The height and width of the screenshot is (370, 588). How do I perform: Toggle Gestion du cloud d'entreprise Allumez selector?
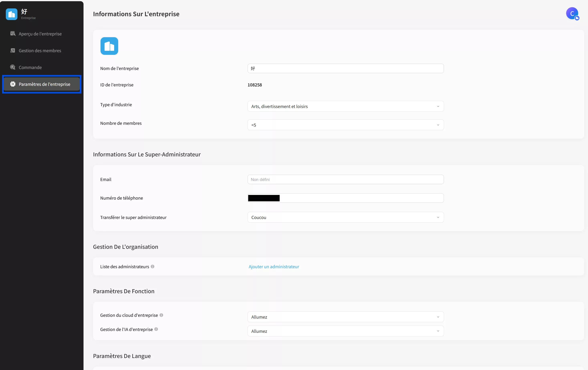pyautogui.click(x=345, y=317)
